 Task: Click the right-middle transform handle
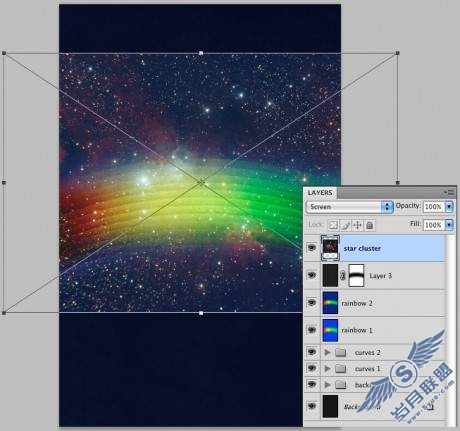tap(397, 183)
